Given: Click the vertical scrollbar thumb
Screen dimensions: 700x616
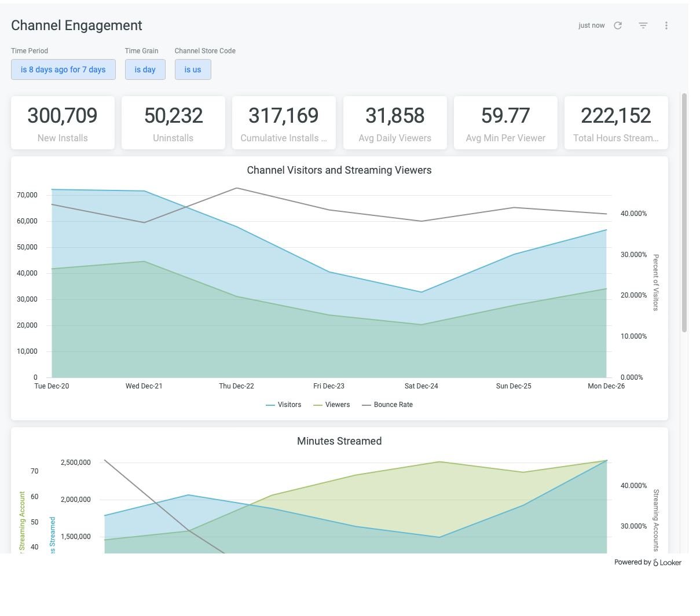Looking at the screenshot, I should click(x=684, y=212).
